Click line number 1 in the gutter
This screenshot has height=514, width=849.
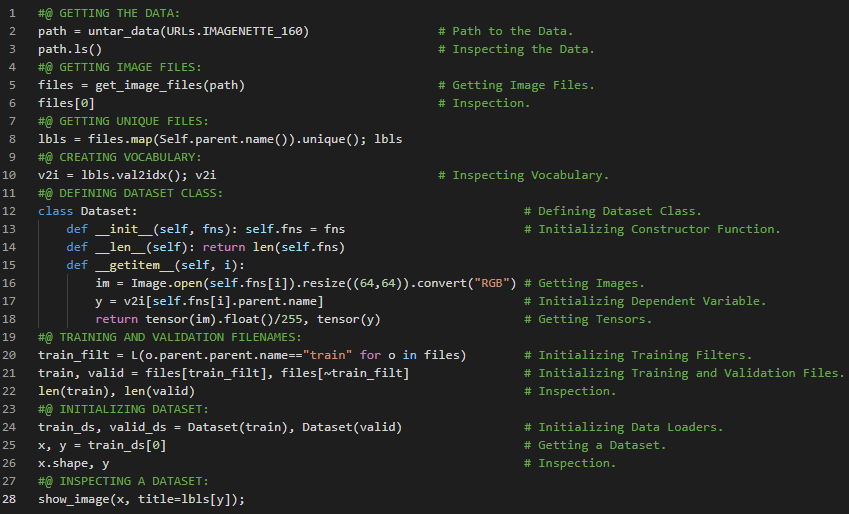9,13
